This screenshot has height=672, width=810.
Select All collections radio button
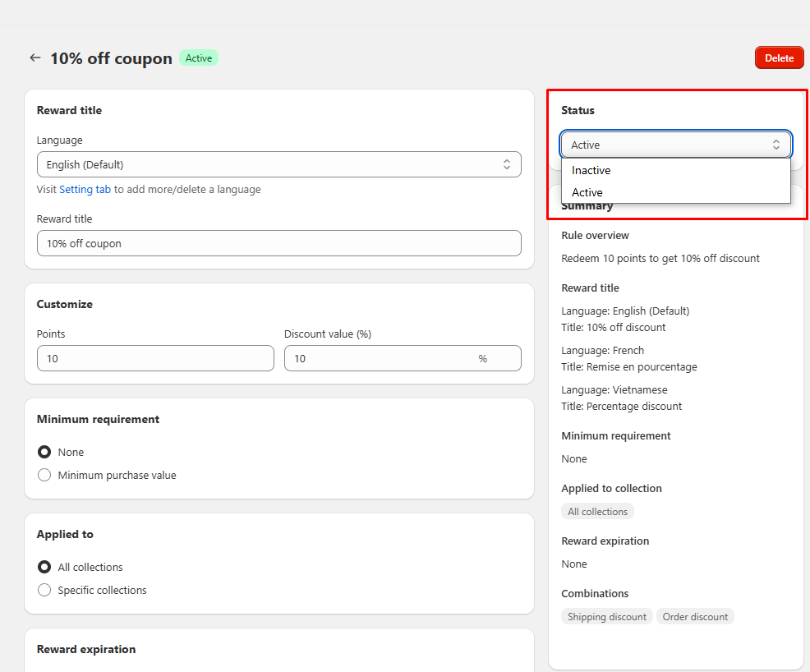pos(44,567)
